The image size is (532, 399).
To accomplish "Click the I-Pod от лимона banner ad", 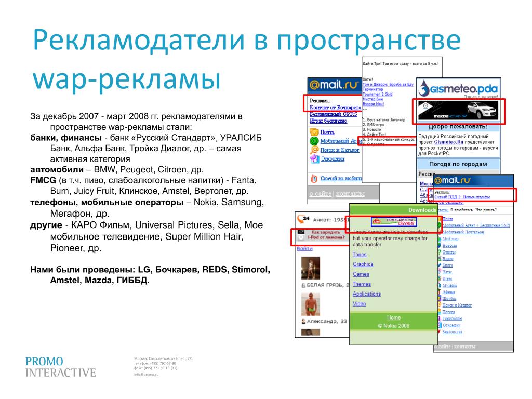I will coord(323,234).
